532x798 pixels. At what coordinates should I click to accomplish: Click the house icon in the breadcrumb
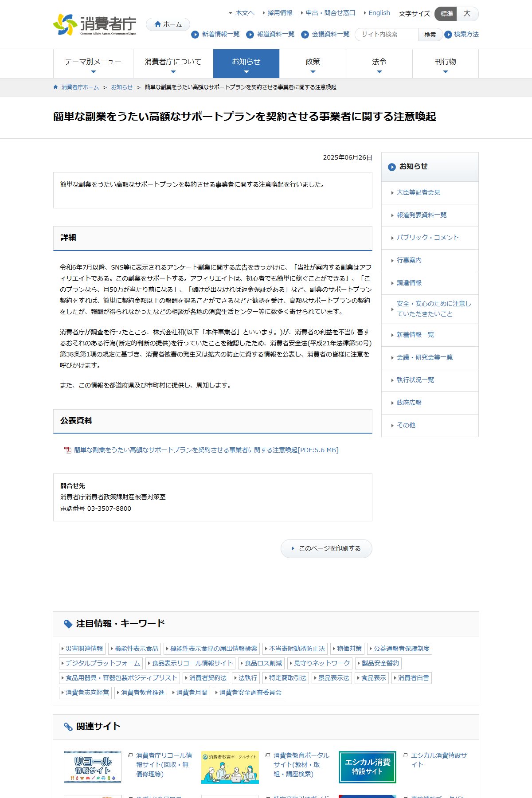[56, 87]
